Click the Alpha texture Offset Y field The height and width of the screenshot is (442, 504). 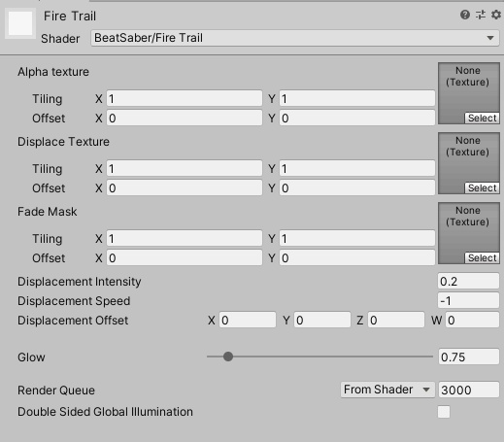357,118
